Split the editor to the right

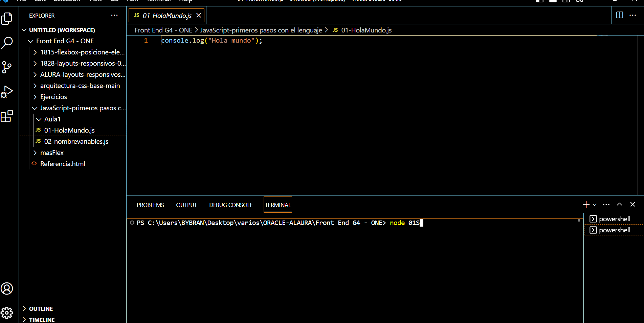tap(620, 15)
